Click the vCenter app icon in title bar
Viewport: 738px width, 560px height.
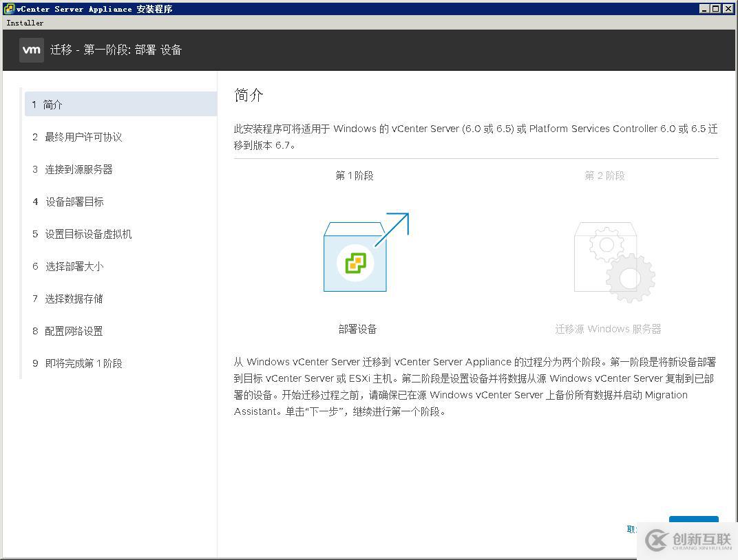click(8, 8)
